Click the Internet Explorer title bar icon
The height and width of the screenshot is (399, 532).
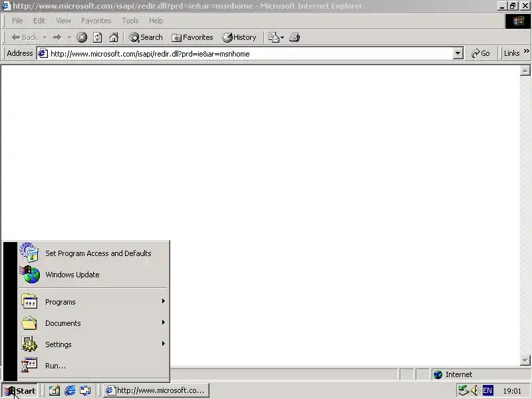pyautogui.click(x=7, y=6)
